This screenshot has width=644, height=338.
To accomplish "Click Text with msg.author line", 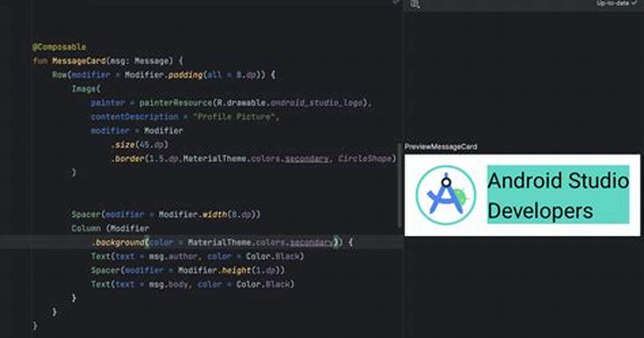I will tap(198, 256).
